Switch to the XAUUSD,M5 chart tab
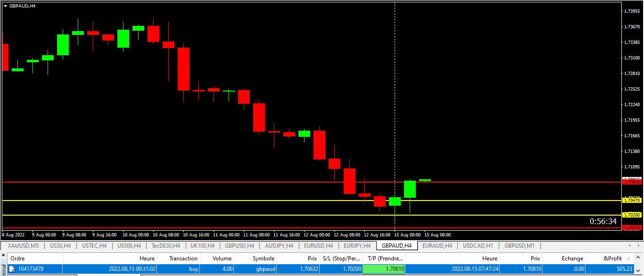This screenshot has height=276, width=644. point(23,246)
